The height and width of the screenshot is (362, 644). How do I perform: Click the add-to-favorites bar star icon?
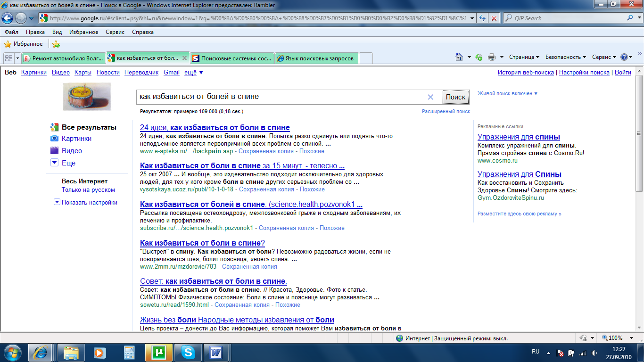point(56,44)
